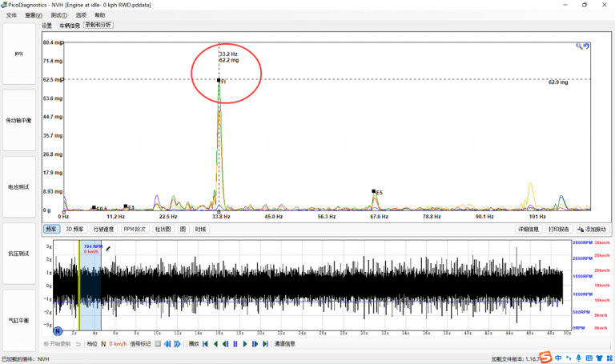The image size is (615, 364).
Task: Switch to the 3D 频率 view
Action: coord(74,230)
